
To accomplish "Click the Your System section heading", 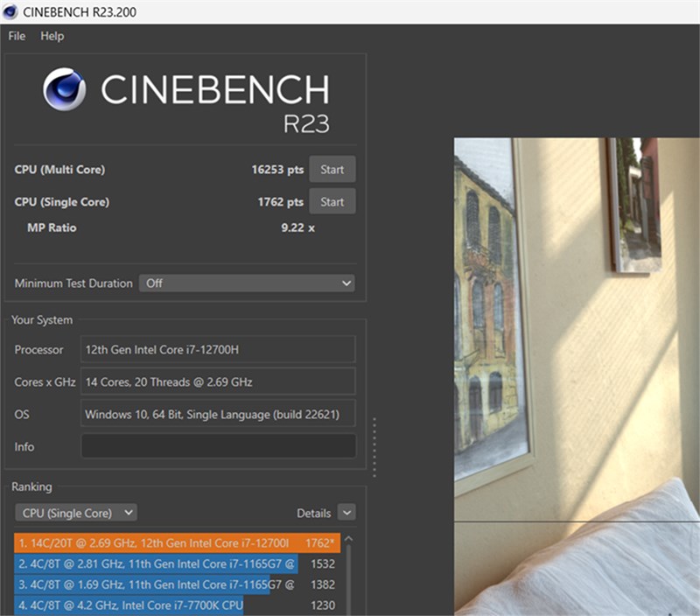I will tap(42, 320).
